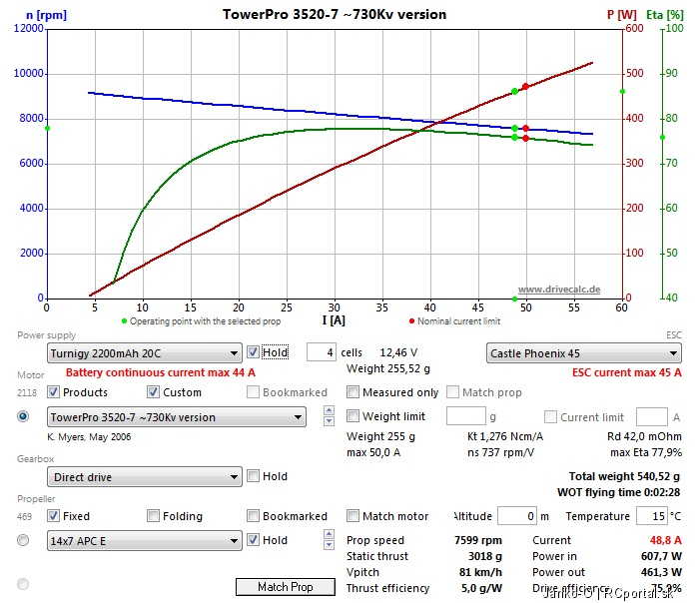Screen dimensions: 700x603
Task: Click the chart title TowerPro 3520-7
Action: coord(335,14)
